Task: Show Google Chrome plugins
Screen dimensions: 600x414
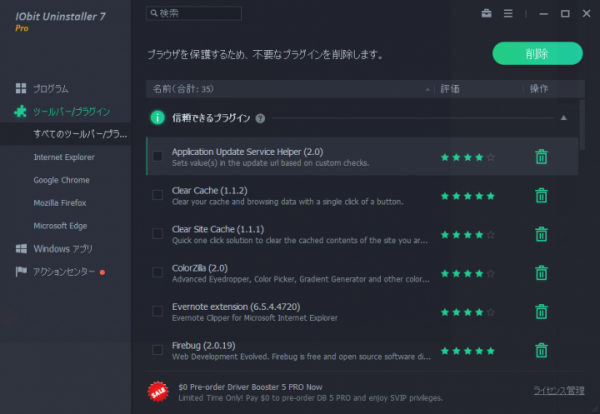Action: point(61,180)
